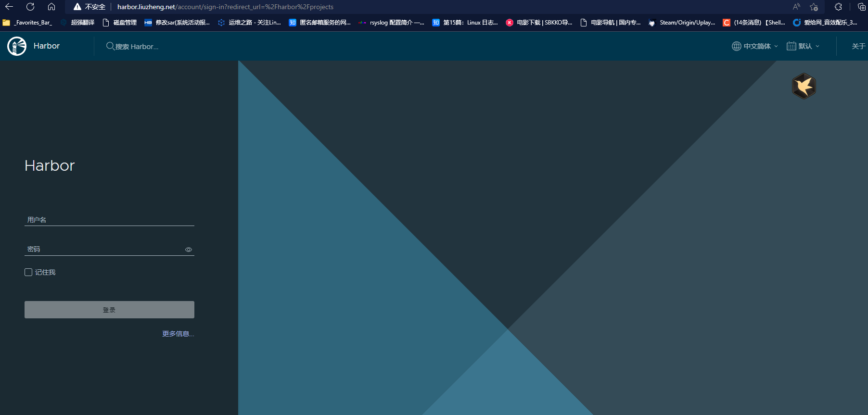Click the read aloud icon in address bar

coord(796,7)
